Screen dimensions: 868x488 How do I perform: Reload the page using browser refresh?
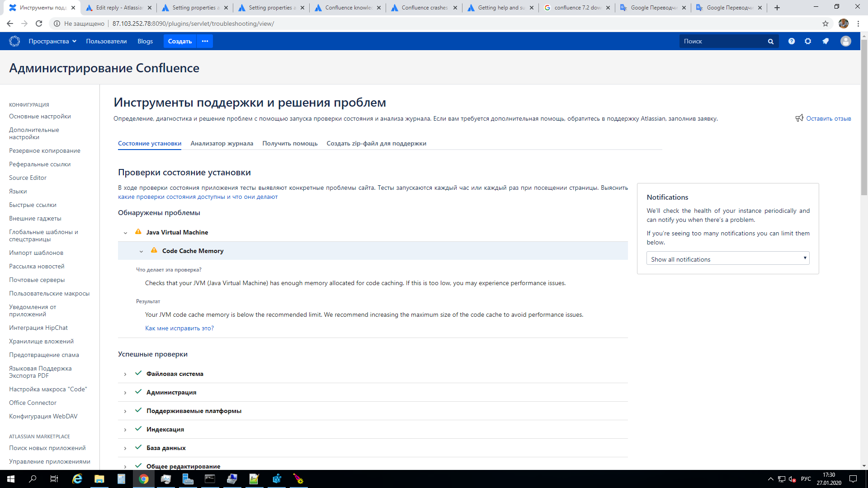pos(39,23)
